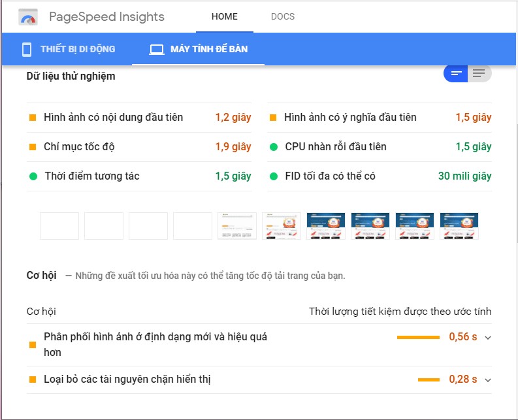Click the first blank filmstrip thumbnail
518x420 pixels.
pos(59,226)
